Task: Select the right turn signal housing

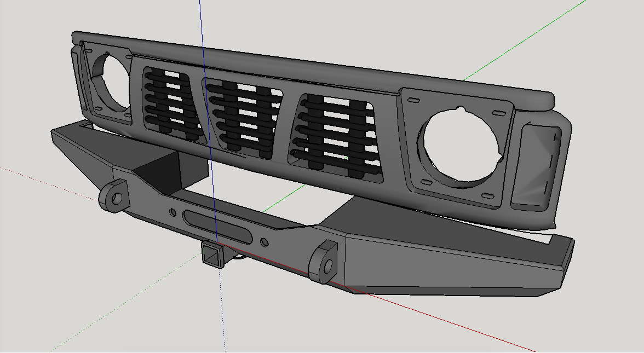Action: pos(537,167)
